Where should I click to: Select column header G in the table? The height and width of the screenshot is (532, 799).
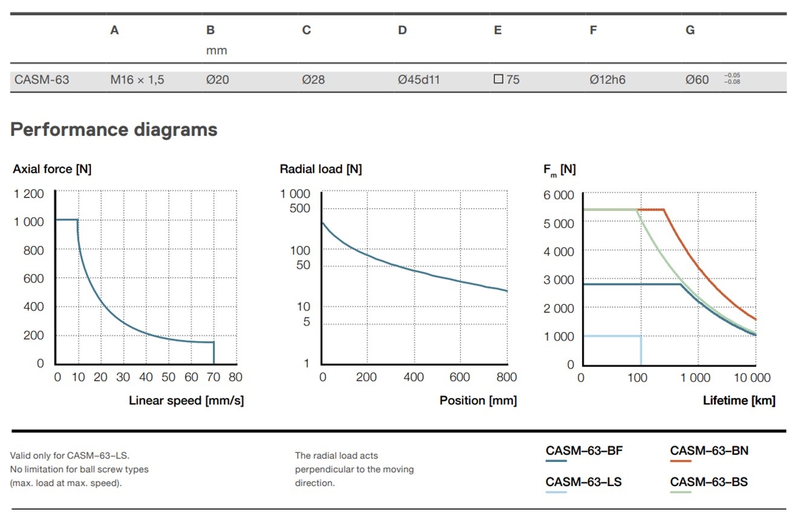[690, 30]
